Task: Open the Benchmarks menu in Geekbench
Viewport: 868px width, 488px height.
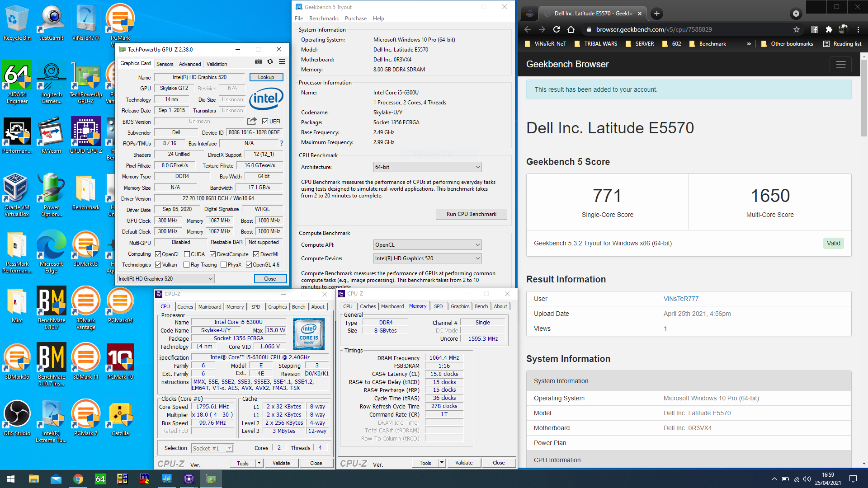Action: 324,19
